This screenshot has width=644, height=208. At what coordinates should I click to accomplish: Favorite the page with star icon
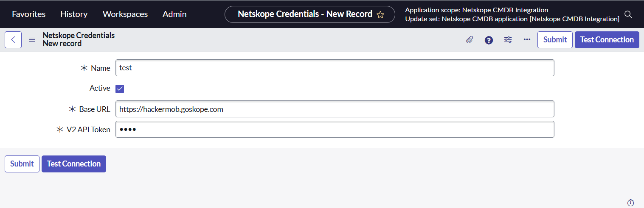pos(380,14)
